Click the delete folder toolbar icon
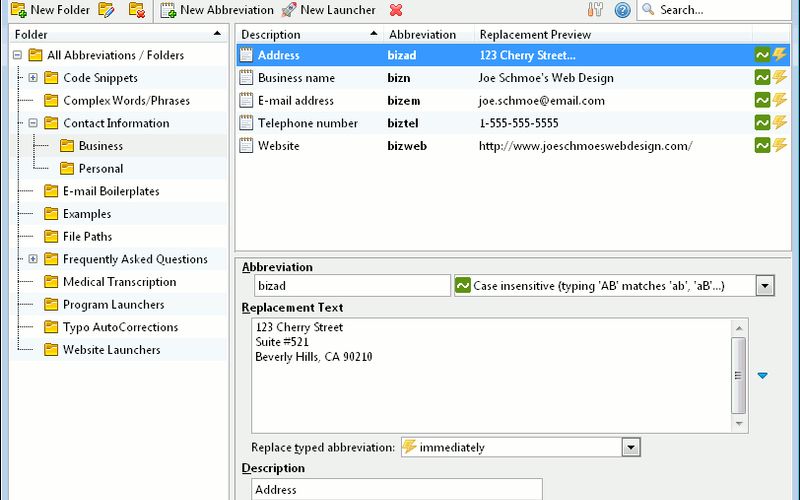800x500 pixels. tap(137, 10)
